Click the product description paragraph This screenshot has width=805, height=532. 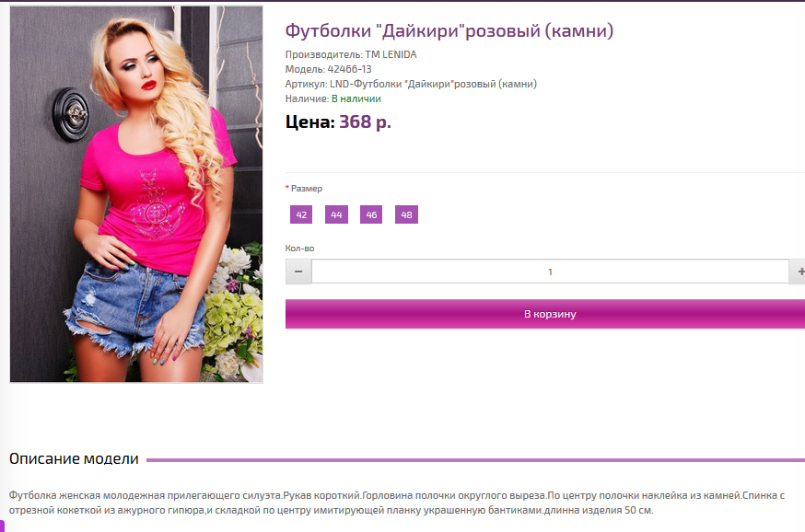[396, 503]
